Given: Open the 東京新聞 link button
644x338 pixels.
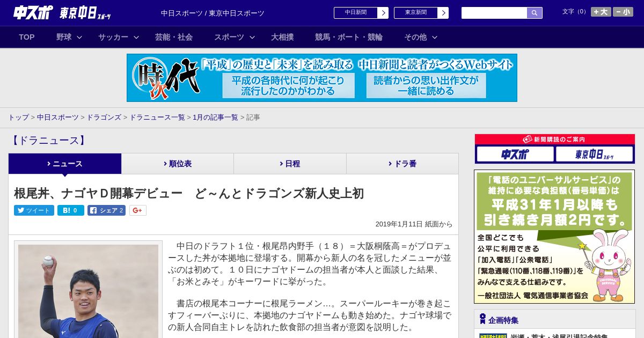Looking at the screenshot, I should pos(421,13).
